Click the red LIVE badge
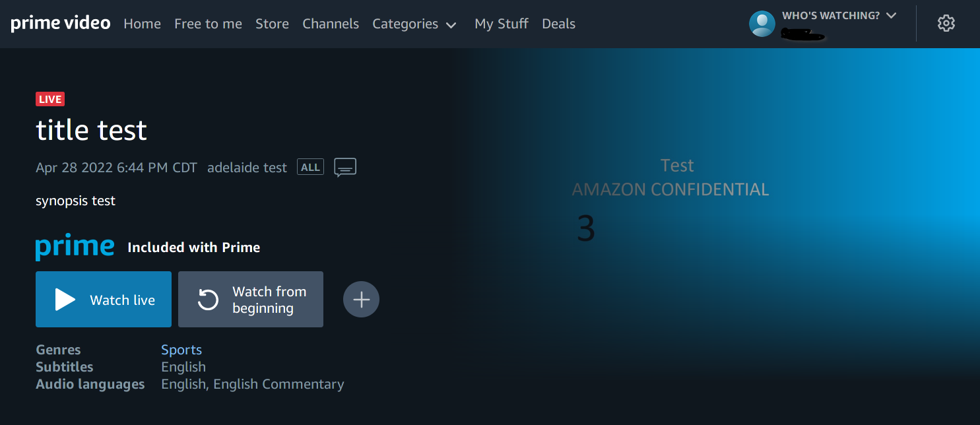The height and width of the screenshot is (425, 980). [50, 100]
